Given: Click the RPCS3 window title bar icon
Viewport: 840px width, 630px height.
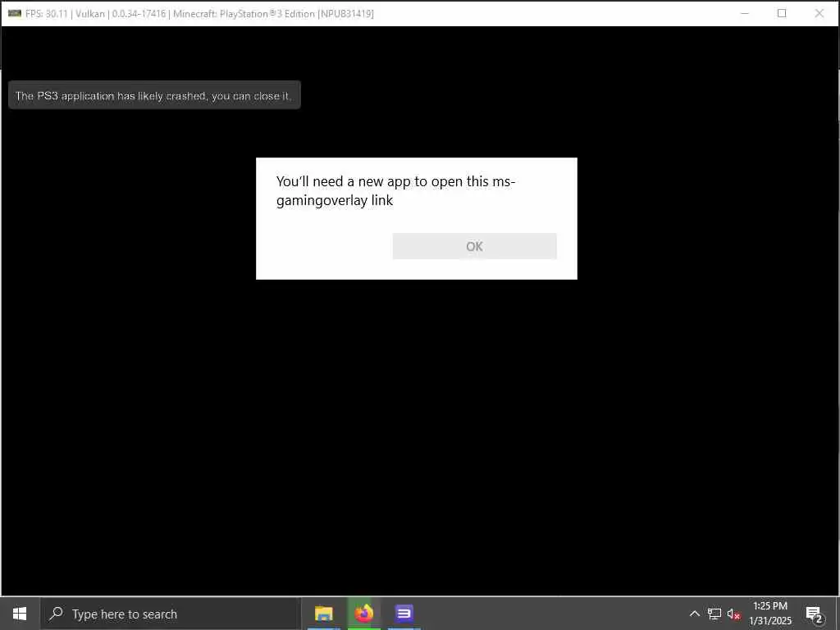Looking at the screenshot, I should coord(15,13).
